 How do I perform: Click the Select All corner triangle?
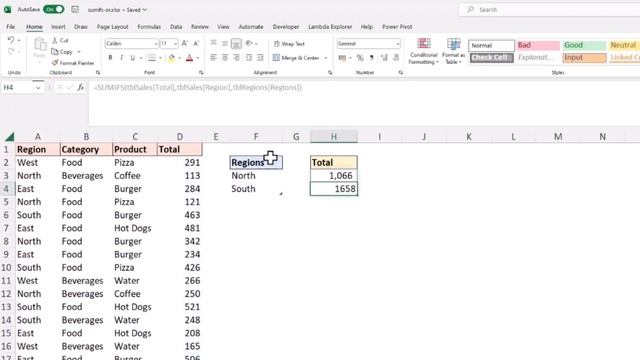[x=9, y=137]
